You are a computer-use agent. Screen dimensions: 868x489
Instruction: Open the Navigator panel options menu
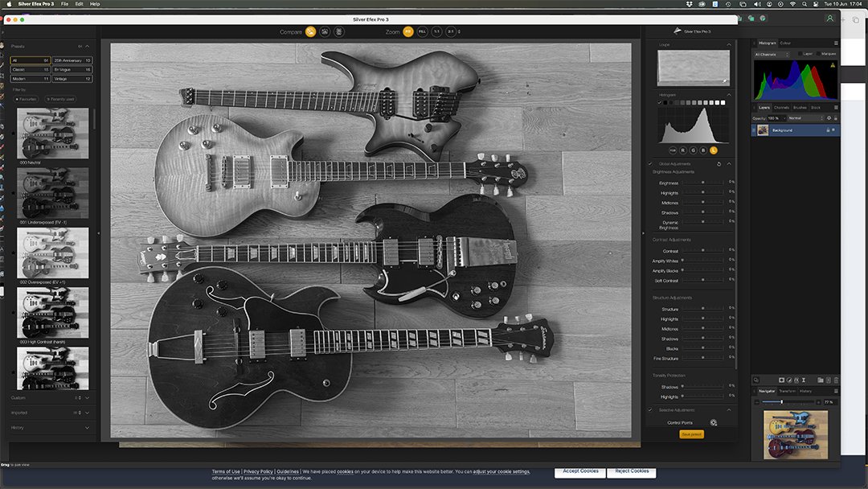point(836,391)
